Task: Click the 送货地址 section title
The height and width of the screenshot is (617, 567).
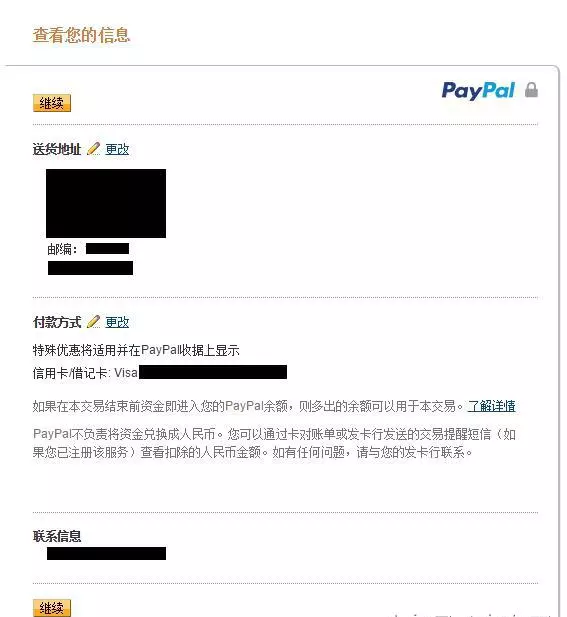Action: [57, 149]
